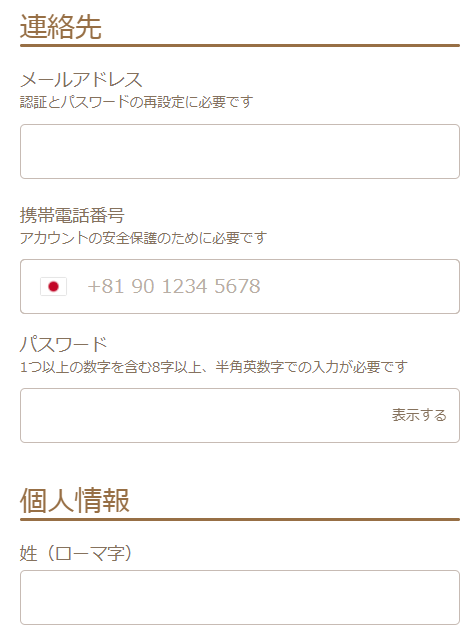
Task: Toggle password visibility with 表示する
Action: click(x=419, y=415)
